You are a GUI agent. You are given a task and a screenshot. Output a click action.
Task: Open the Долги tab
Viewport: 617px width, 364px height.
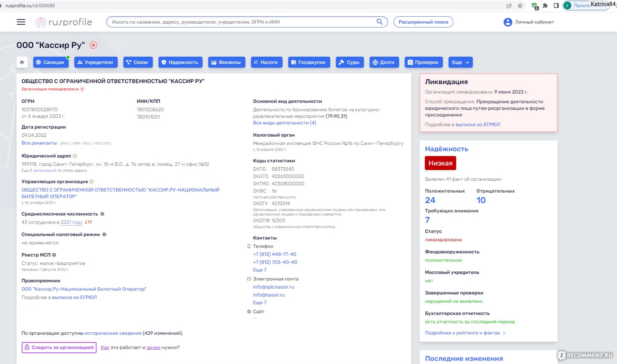tap(384, 62)
